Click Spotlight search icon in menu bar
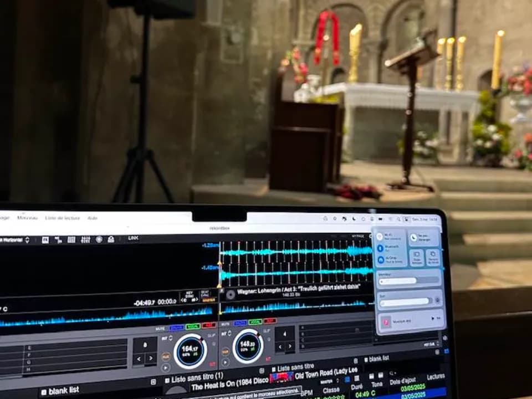This screenshot has width=532, height=399. point(398,219)
